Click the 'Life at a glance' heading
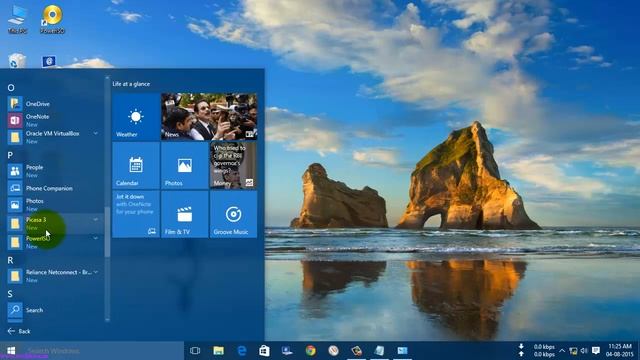This screenshot has width=640, height=360. pos(131,84)
